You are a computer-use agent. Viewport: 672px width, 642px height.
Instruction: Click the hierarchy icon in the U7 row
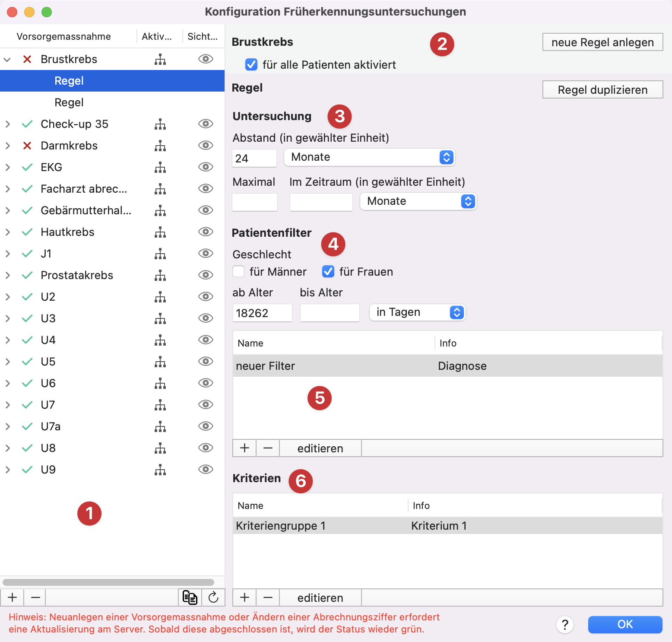pyautogui.click(x=160, y=405)
